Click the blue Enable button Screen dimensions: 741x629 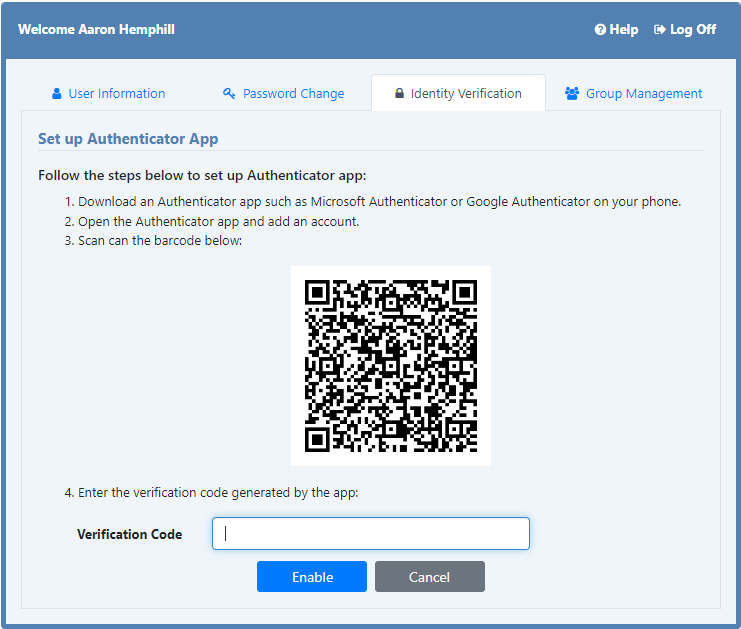[312, 577]
